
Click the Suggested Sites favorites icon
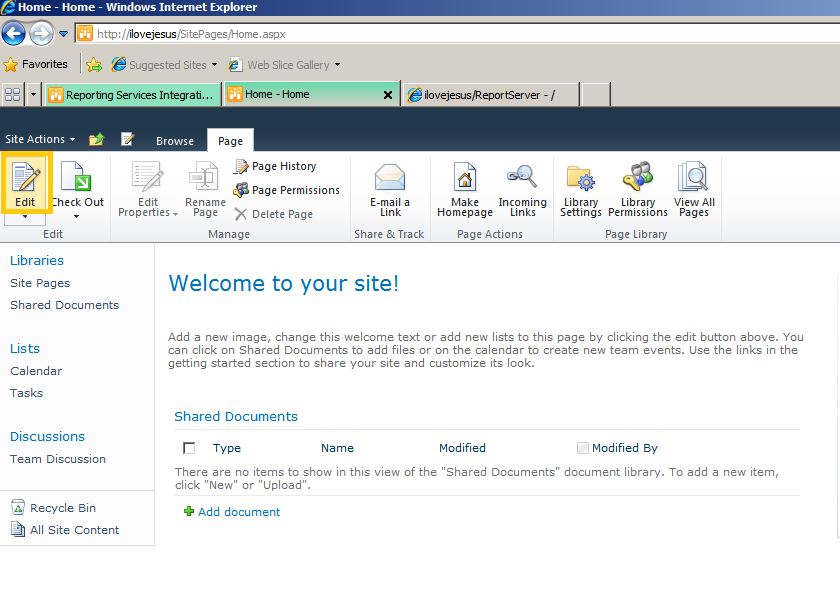(x=118, y=64)
